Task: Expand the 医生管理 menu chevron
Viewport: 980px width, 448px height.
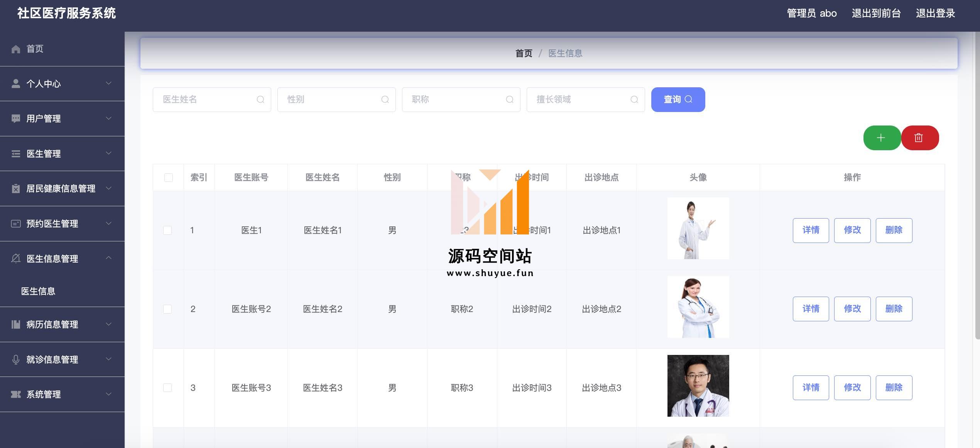Action: (x=109, y=153)
